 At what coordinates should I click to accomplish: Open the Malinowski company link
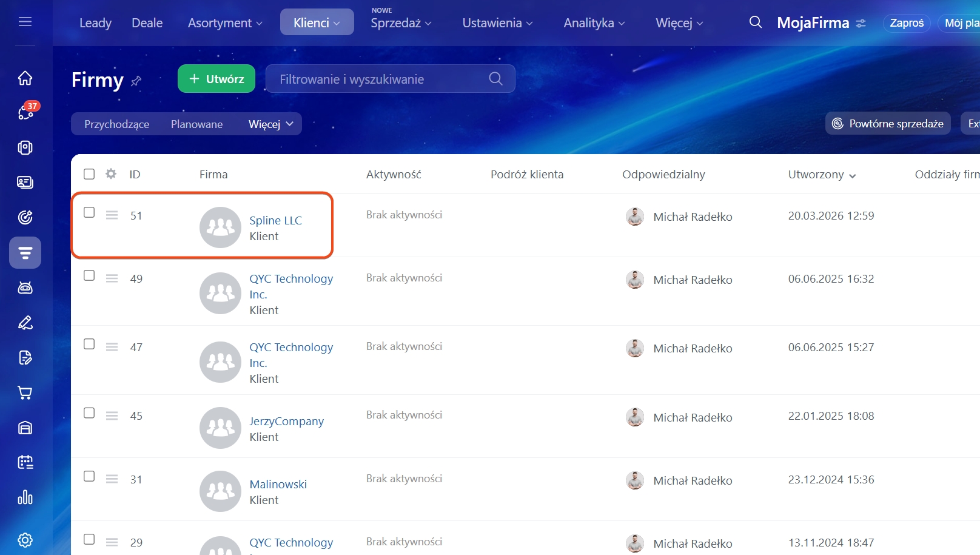point(278,484)
